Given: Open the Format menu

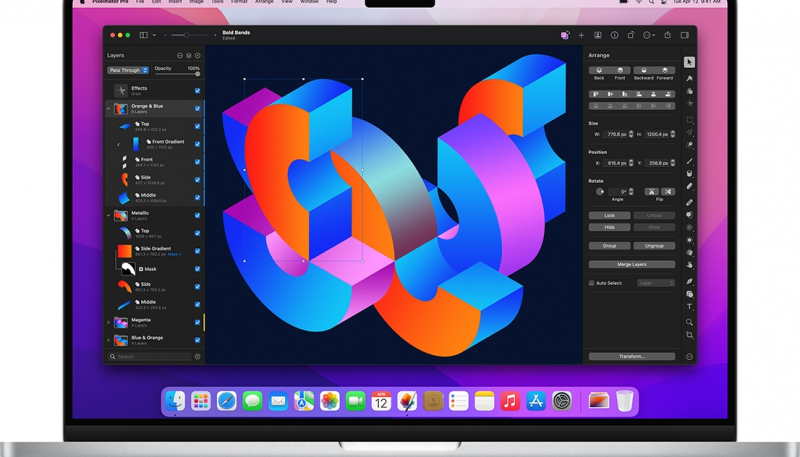Looking at the screenshot, I should [239, 2].
